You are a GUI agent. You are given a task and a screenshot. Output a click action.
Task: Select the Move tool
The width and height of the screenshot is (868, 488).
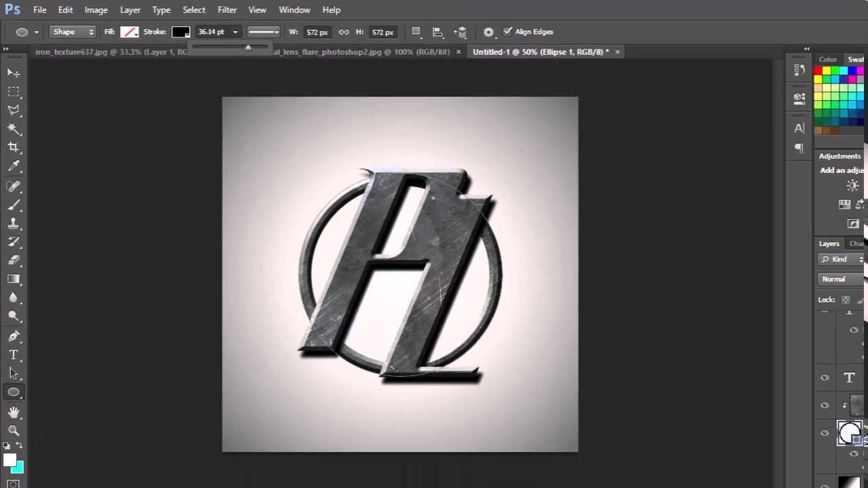click(x=14, y=73)
